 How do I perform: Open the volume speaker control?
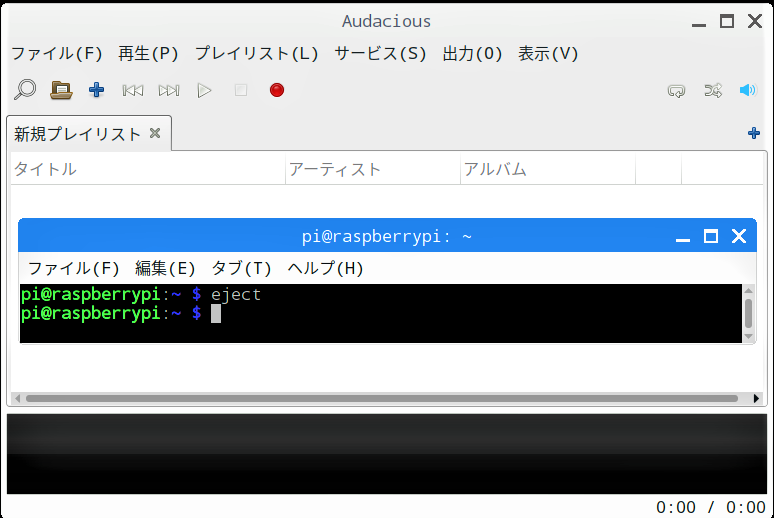pos(748,90)
